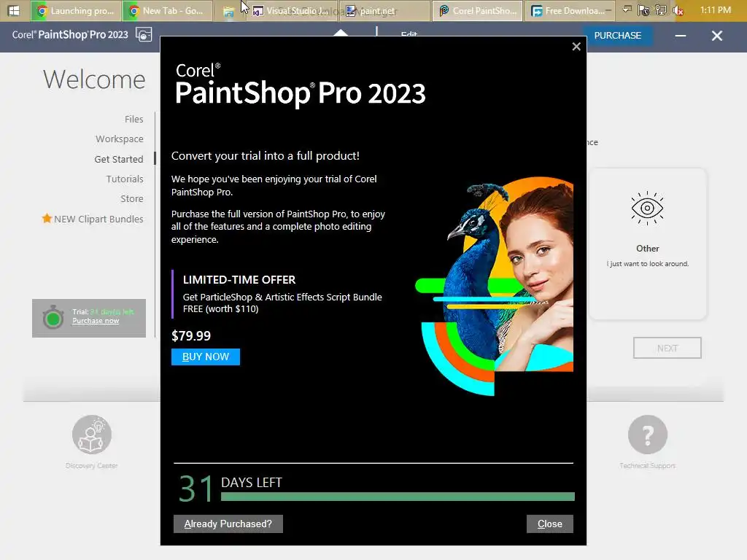Click the Close button in the trial dialog
This screenshot has width=747, height=560.
click(x=550, y=524)
